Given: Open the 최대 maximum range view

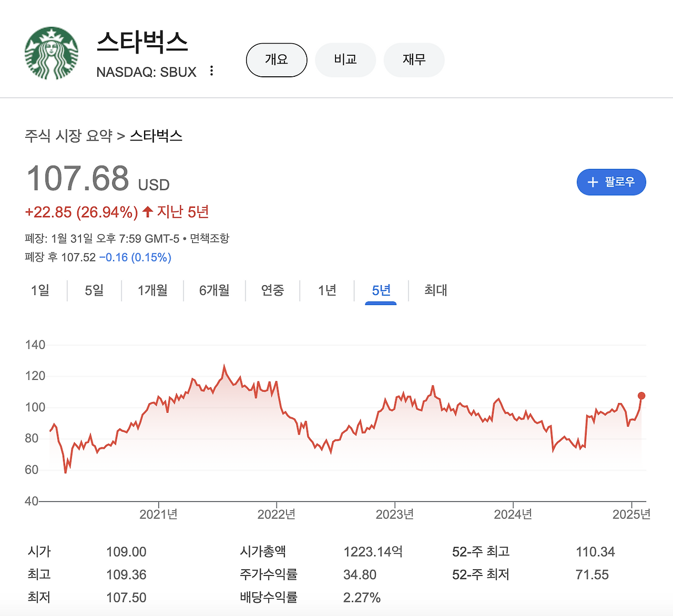Looking at the screenshot, I should [x=435, y=290].
